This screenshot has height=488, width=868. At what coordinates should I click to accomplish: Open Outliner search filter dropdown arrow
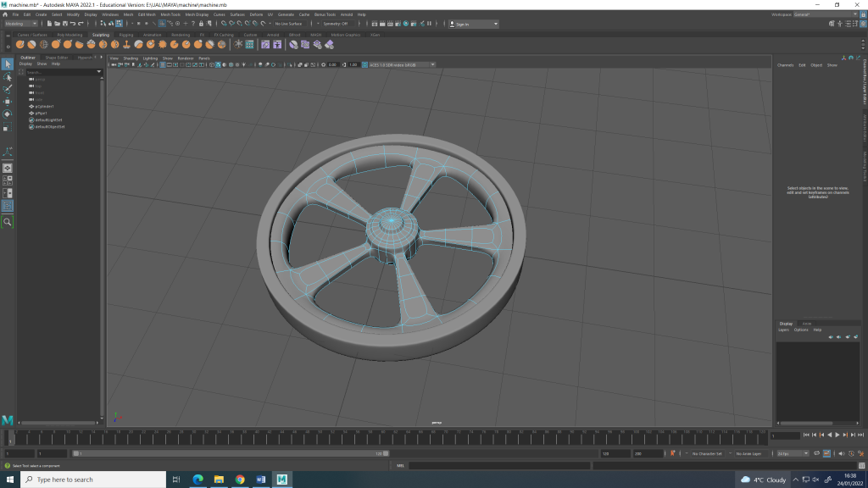click(x=99, y=72)
